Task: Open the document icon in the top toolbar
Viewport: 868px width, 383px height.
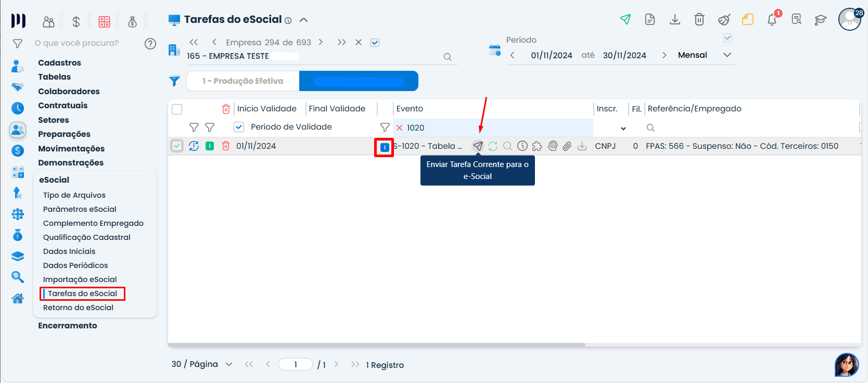Action: click(x=650, y=20)
